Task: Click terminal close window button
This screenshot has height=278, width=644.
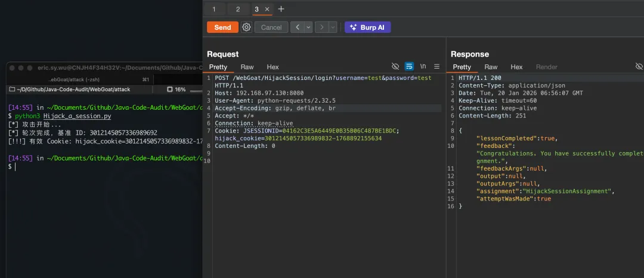Action: [x=13, y=68]
